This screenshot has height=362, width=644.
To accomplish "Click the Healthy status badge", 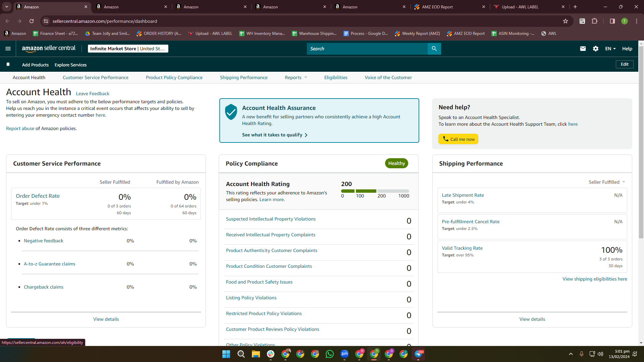I will coord(396,163).
